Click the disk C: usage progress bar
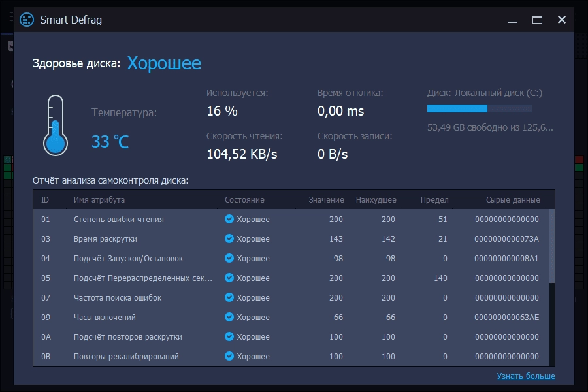The image size is (588, 392). (480, 108)
